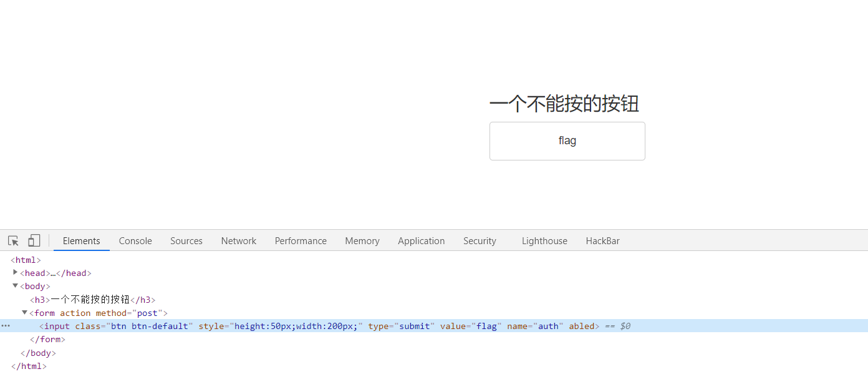Select the Memory tab
This screenshot has width=868, height=379.
(x=362, y=241)
